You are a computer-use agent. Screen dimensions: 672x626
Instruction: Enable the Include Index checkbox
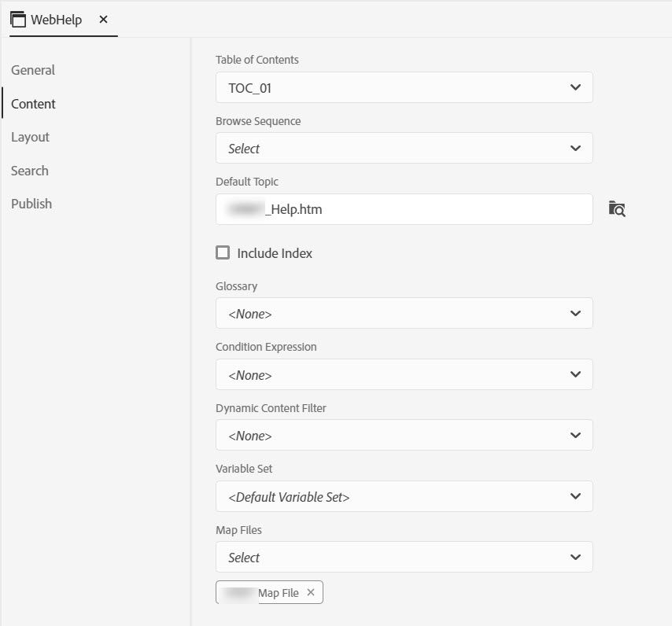(223, 252)
